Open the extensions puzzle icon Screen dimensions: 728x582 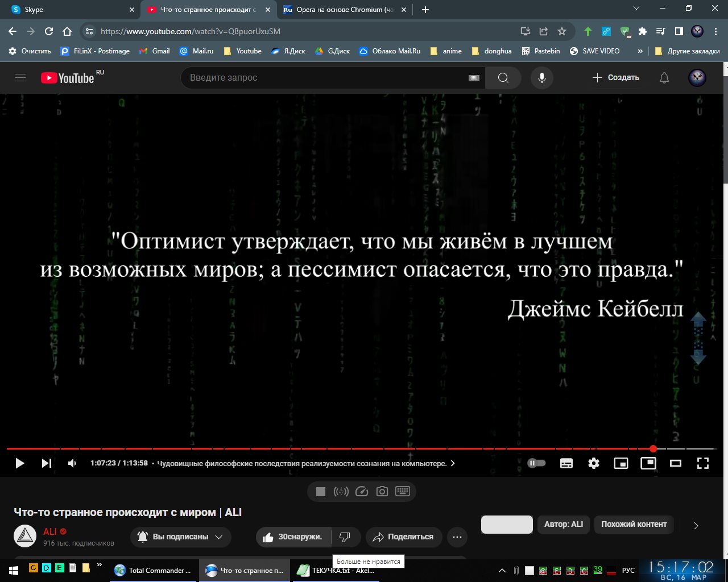point(643,31)
